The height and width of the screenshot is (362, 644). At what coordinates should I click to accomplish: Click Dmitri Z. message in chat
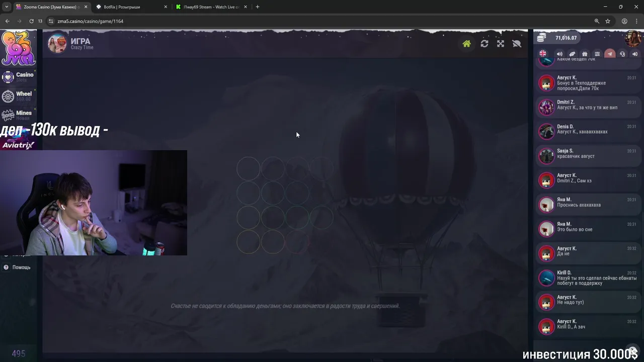[x=588, y=107]
